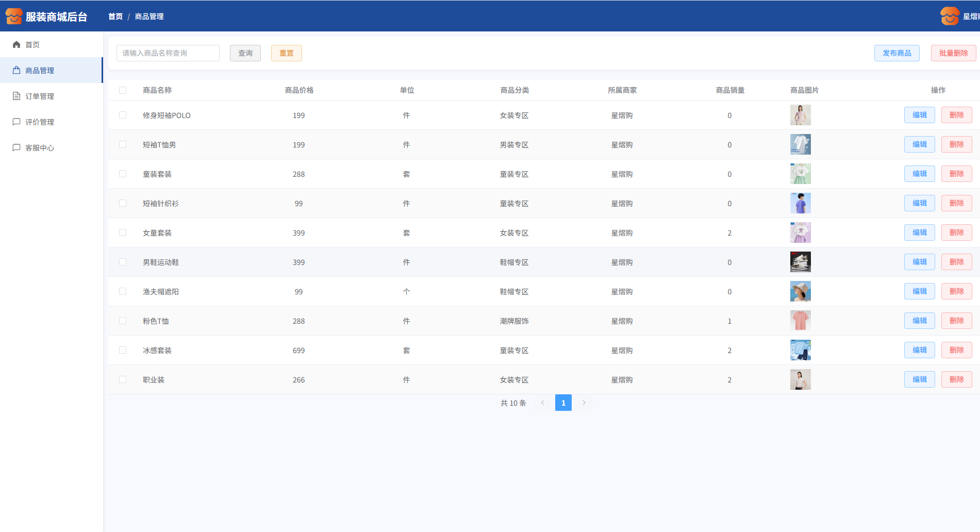The image size is (980, 532).
Task: Click the shopping bag icon for 商品管理
Action: [x=16, y=71]
